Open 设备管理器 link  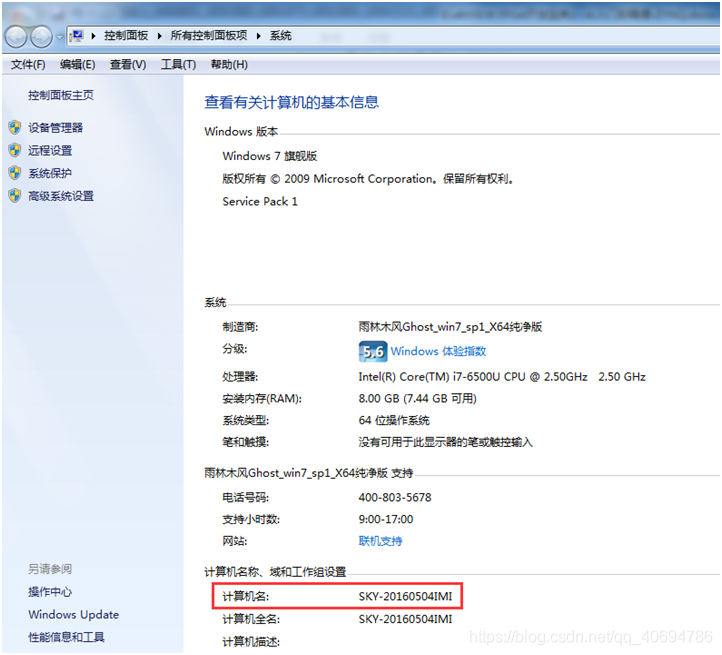click(x=56, y=128)
